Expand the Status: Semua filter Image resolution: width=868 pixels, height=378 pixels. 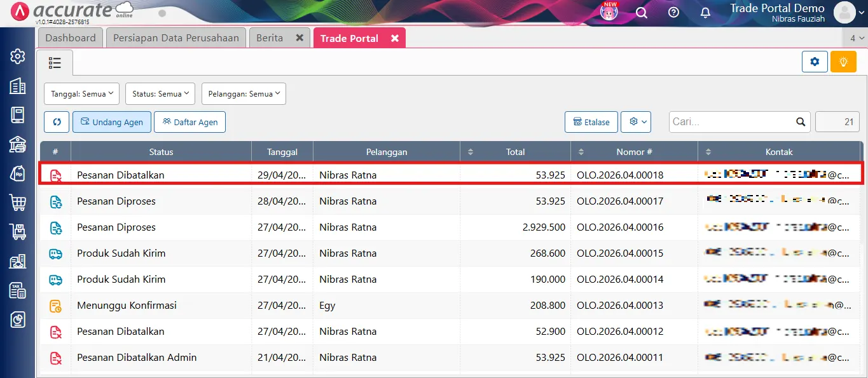(x=160, y=93)
